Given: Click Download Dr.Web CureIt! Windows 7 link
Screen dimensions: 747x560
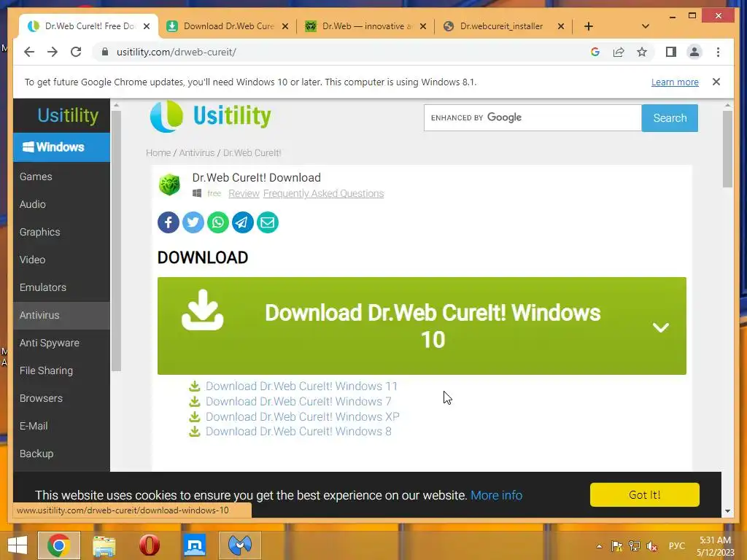Looking at the screenshot, I should click(x=298, y=402).
